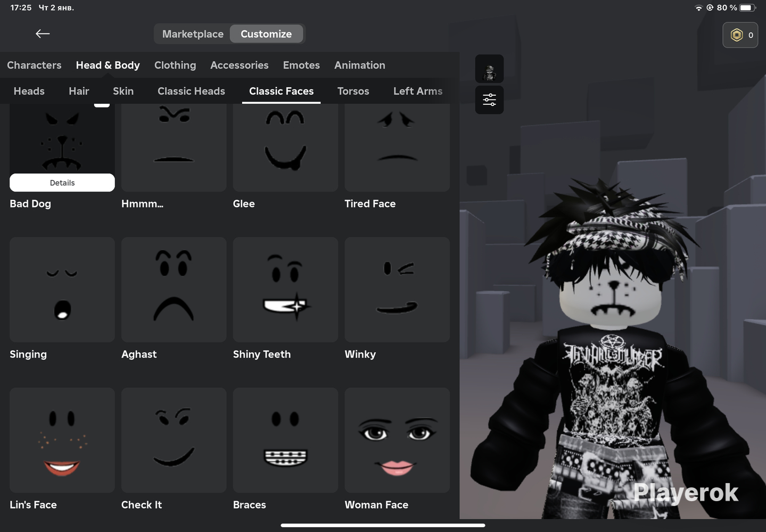Click the Shiny Teeth item name
766x532 pixels.
click(x=262, y=354)
